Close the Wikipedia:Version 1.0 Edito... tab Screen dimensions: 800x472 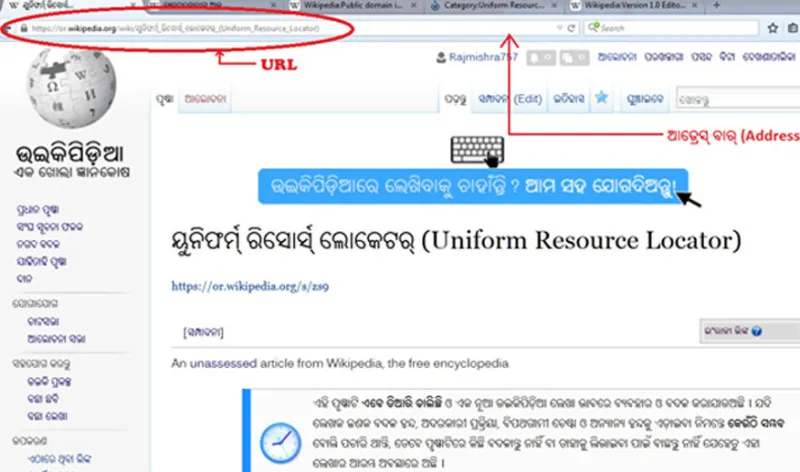pyautogui.click(x=695, y=5)
